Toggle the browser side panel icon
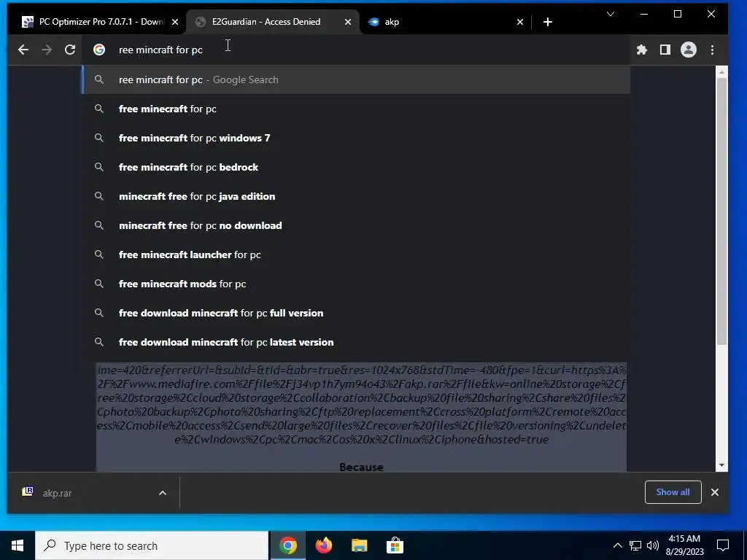Viewport: 747px width, 560px height. point(665,50)
